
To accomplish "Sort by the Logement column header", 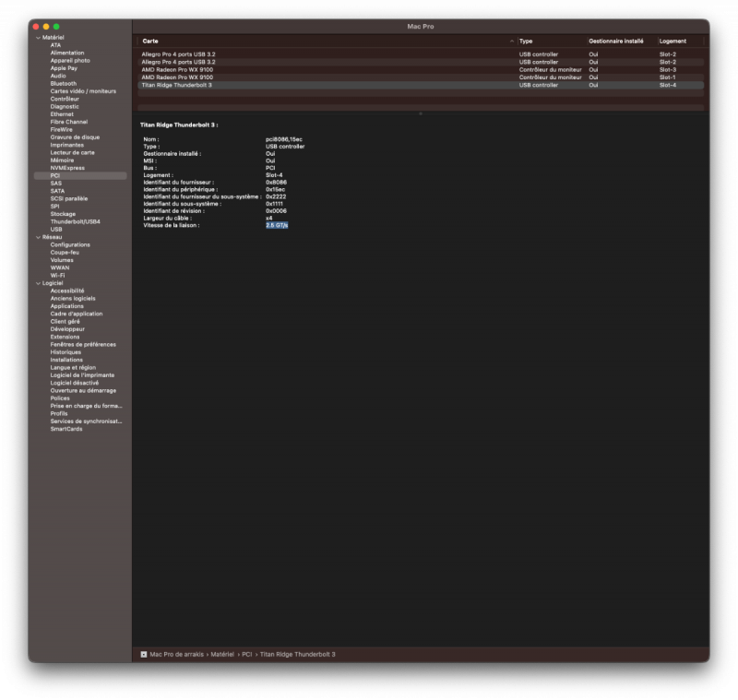I will pyautogui.click(x=673, y=41).
